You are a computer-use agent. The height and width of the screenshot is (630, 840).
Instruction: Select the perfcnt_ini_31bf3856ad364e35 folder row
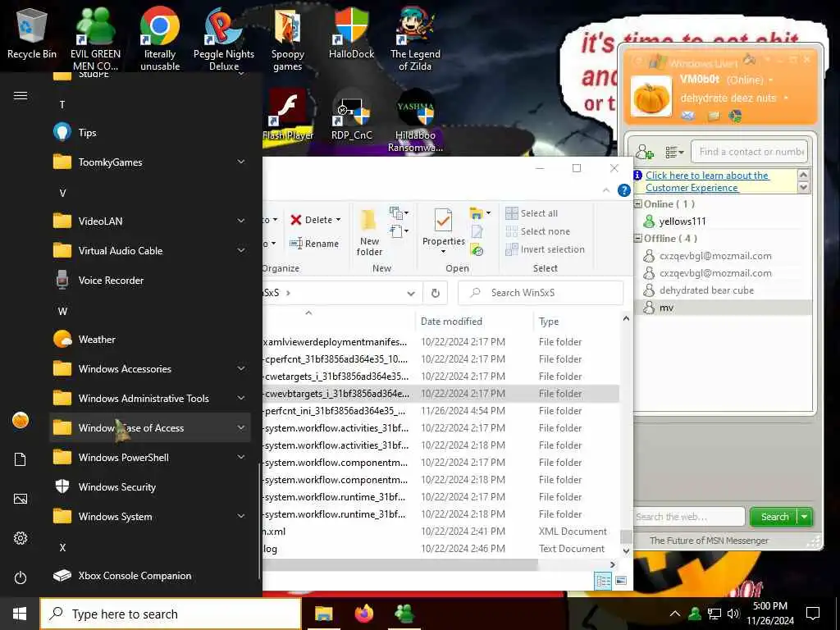pos(441,411)
